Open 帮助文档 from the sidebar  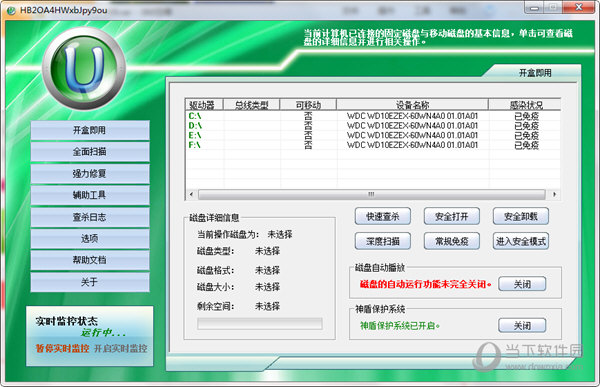point(90,260)
